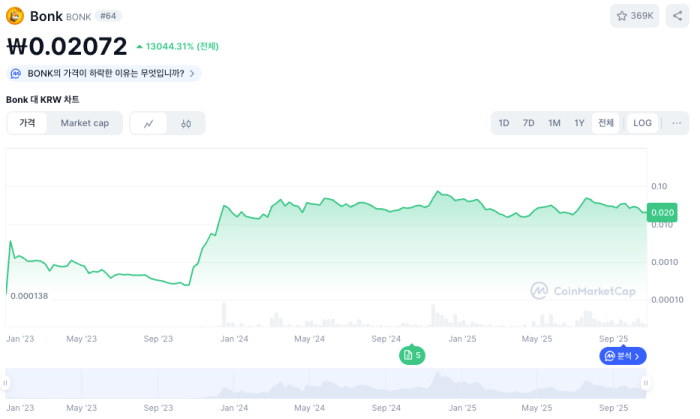
Task: Add Bonk to watchlist with star button
Action: click(635, 16)
